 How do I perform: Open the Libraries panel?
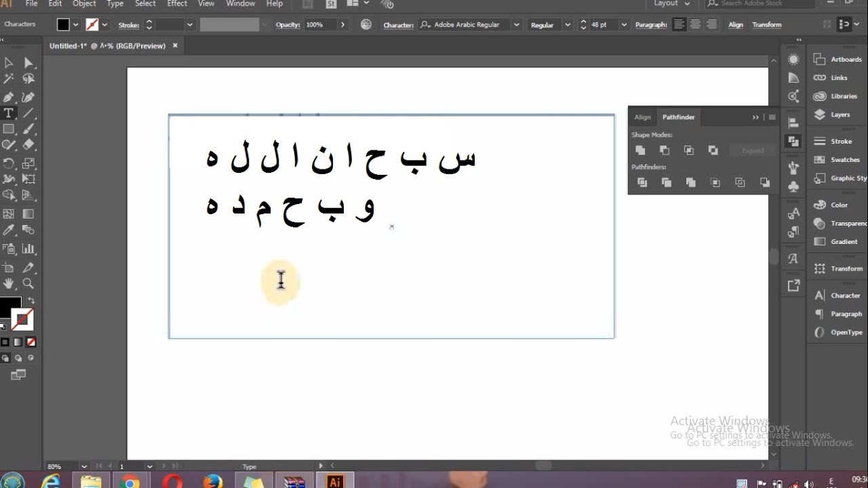click(841, 96)
